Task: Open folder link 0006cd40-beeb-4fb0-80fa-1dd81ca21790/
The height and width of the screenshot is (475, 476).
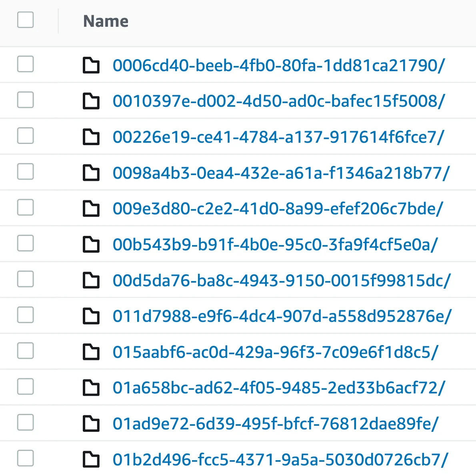Action: [x=278, y=65]
